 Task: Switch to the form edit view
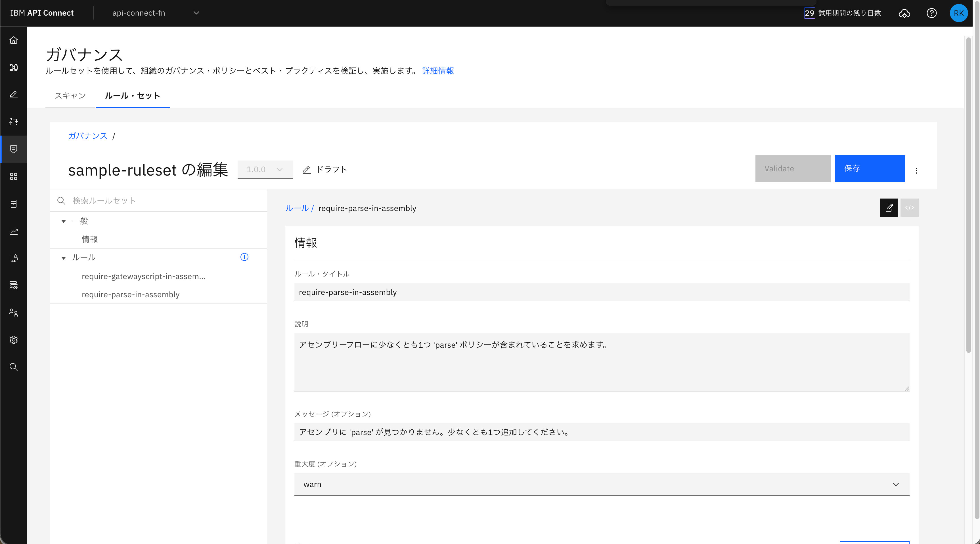(x=889, y=208)
